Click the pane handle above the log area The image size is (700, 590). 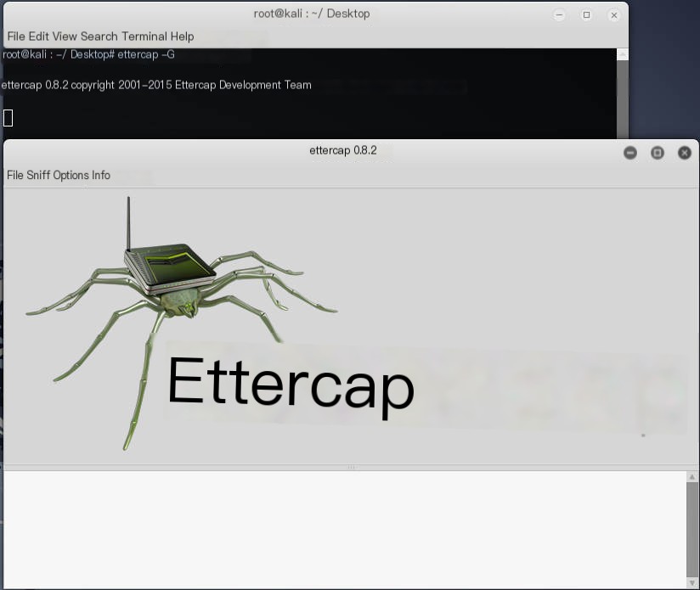point(352,468)
